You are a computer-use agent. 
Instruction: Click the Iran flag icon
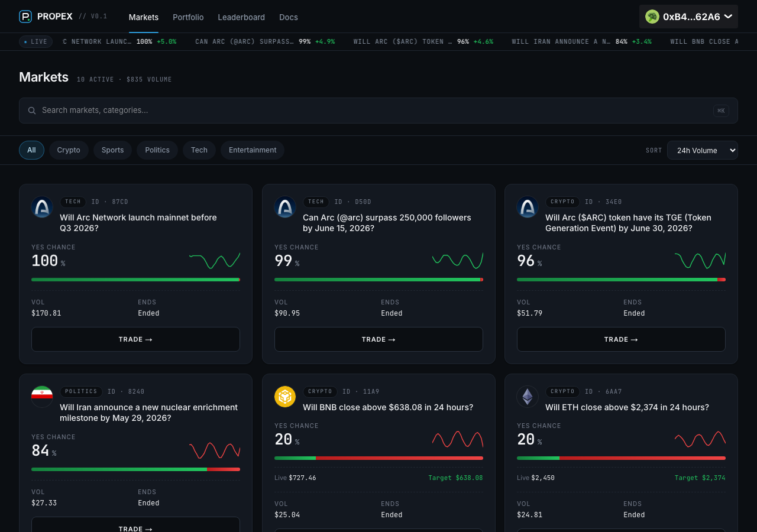[x=42, y=397]
